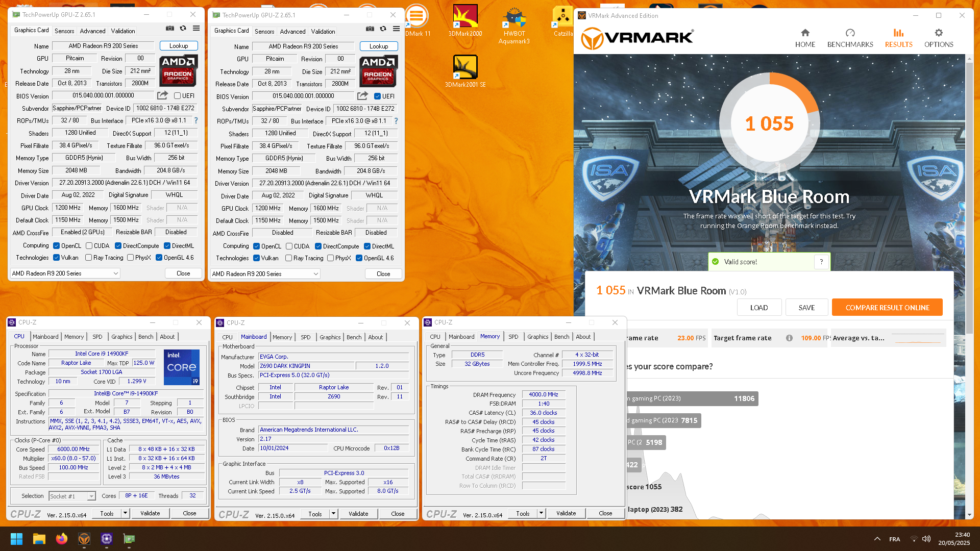Expand Tools dropdown arrow in CPU-Z Memory window
Image resolution: width=980 pixels, height=551 pixels.
pyautogui.click(x=541, y=513)
